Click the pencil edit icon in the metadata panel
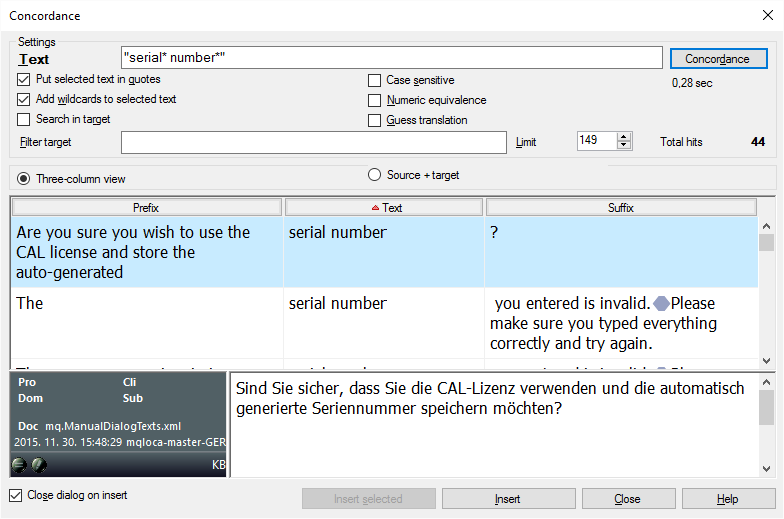The width and height of the screenshot is (784, 519). coord(40,465)
